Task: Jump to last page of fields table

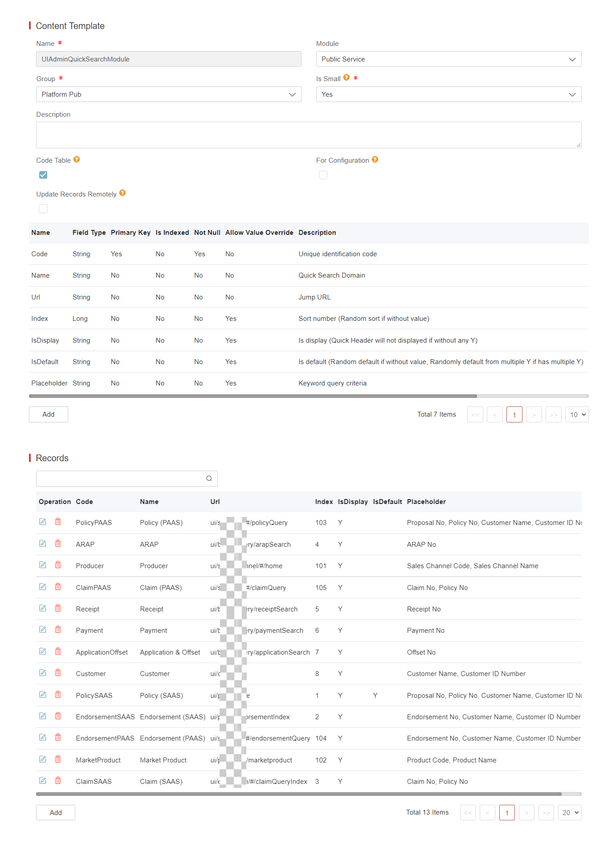Action: pyautogui.click(x=554, y=415)
